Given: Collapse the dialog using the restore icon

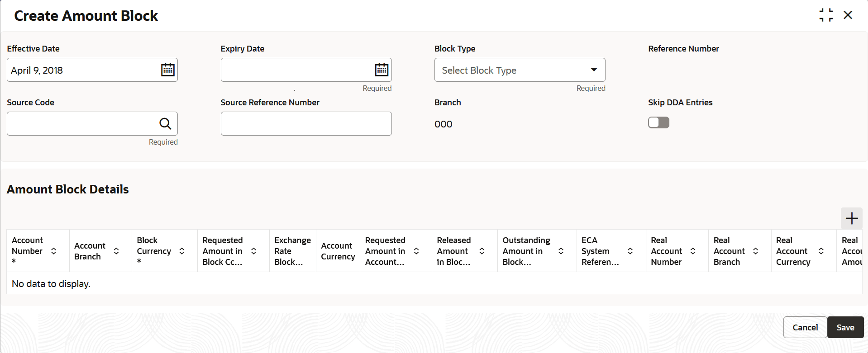Looking at the screenshot, I should coord(826,15).
